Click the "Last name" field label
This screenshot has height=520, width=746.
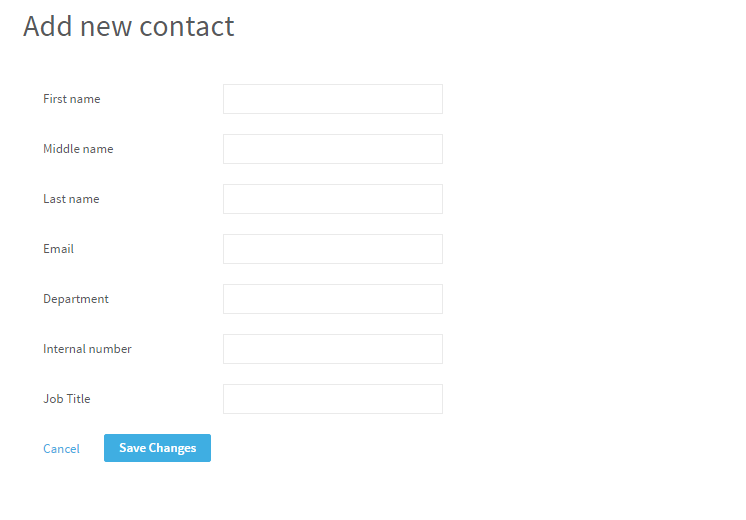click(71, 199)
